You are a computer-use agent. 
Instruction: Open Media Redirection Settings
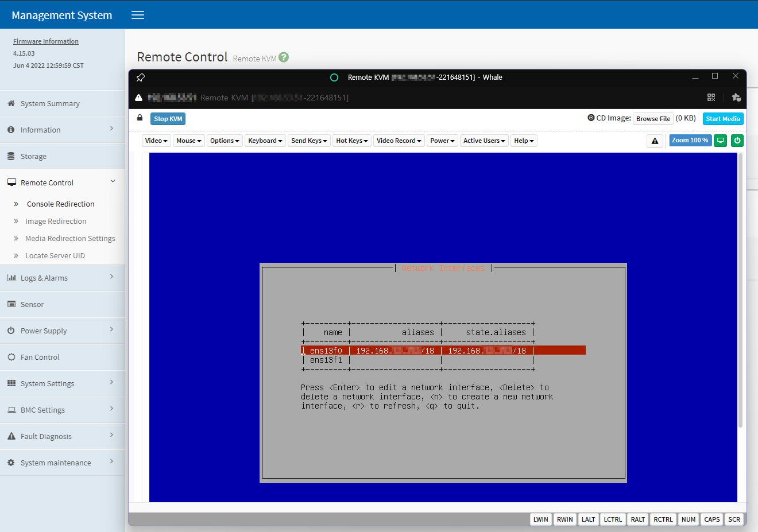point(70,238)
